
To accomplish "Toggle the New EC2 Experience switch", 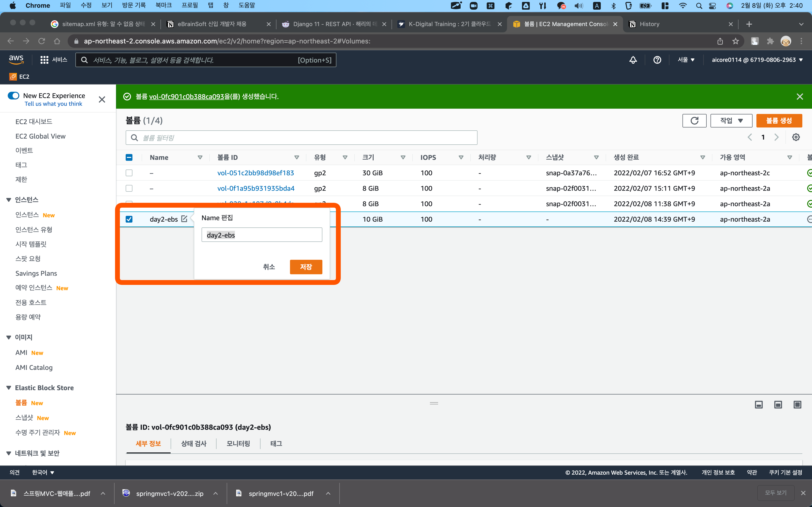I will pos(14,95).
